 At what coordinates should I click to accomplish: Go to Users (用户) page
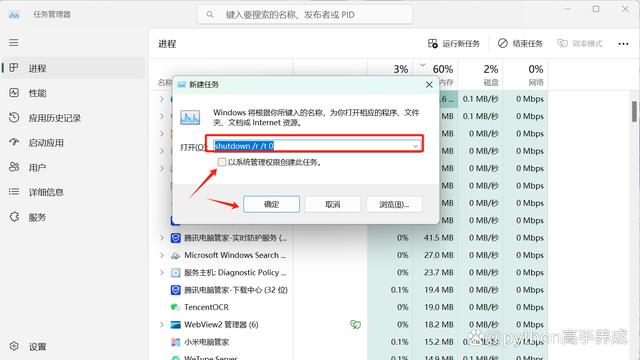tap(73, 167)
